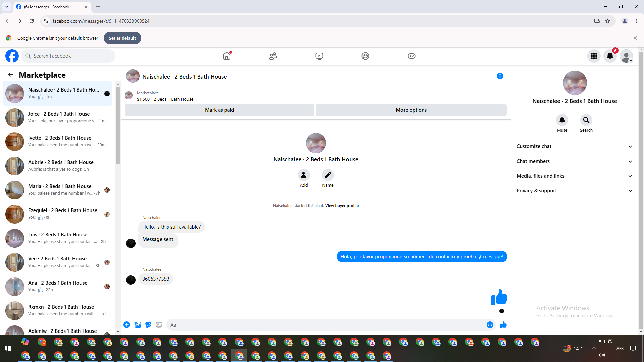
Task: Open the Maria 2 Beds 1 Bath House chat
Action: pyautogui.click(x=58, y=190)
